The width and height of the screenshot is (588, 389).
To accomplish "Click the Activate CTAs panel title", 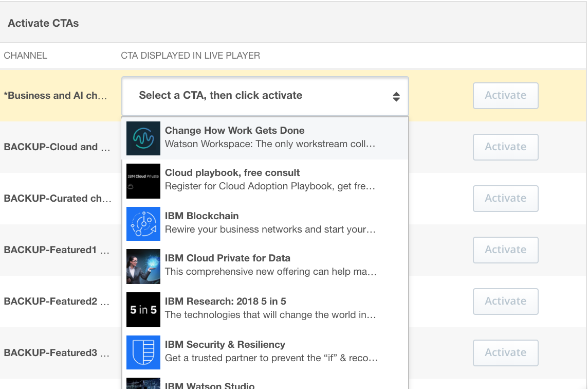I will point(43,23).
